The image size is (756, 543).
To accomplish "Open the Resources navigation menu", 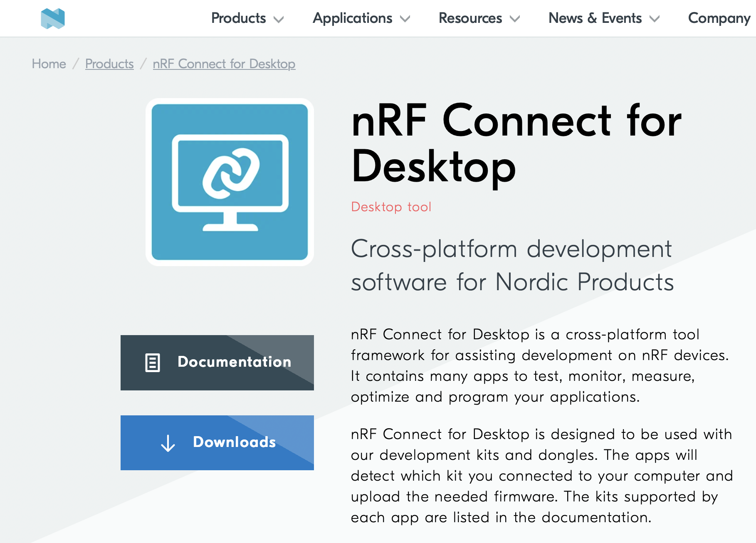I will [470, 18].
